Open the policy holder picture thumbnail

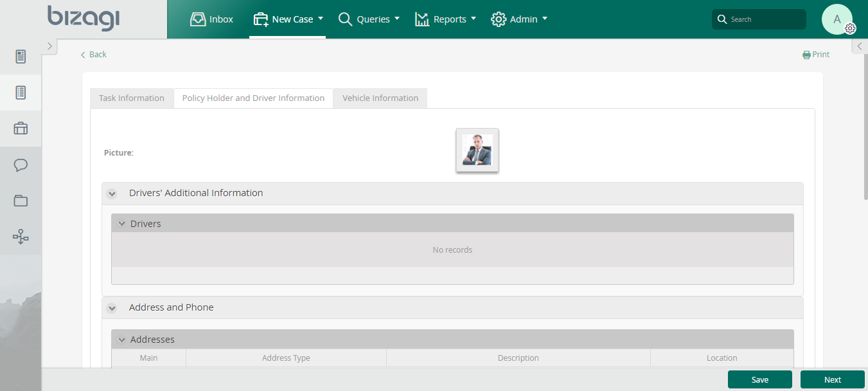(477, 150)
